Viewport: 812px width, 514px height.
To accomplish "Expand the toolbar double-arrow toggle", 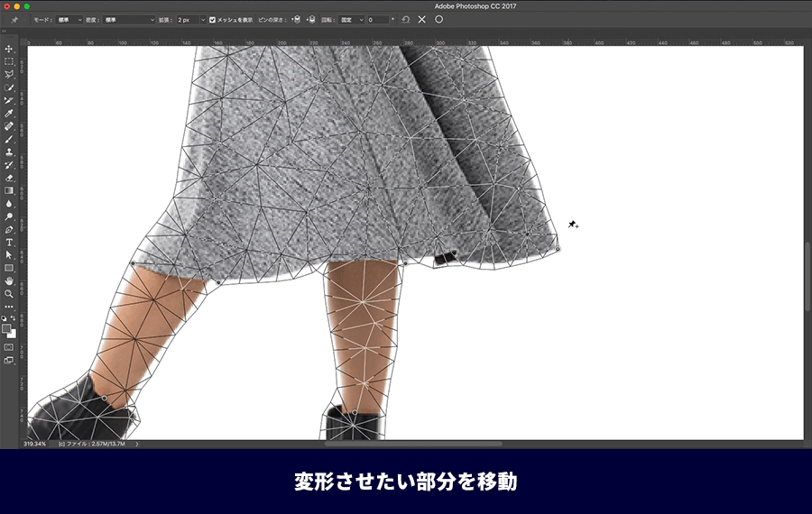I will pos(5,31).
